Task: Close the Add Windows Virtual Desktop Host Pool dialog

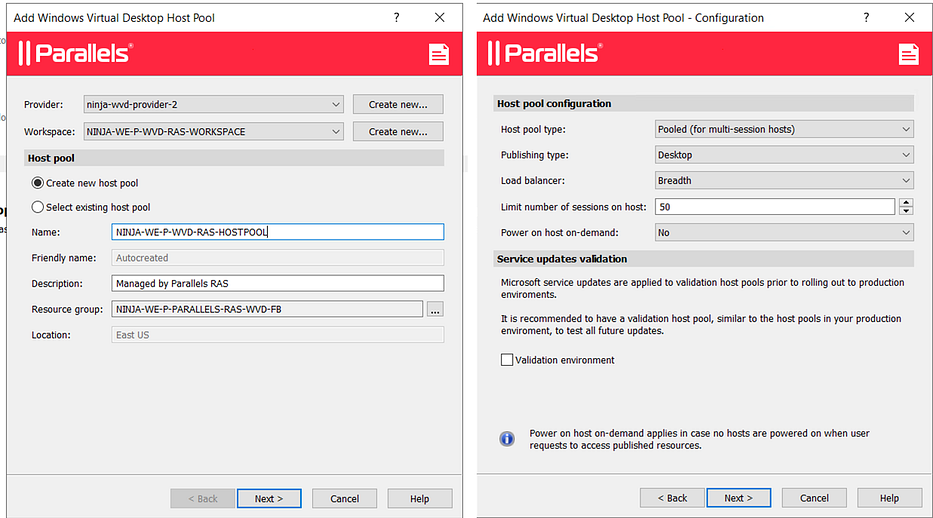Action: (x=439, y=17)
